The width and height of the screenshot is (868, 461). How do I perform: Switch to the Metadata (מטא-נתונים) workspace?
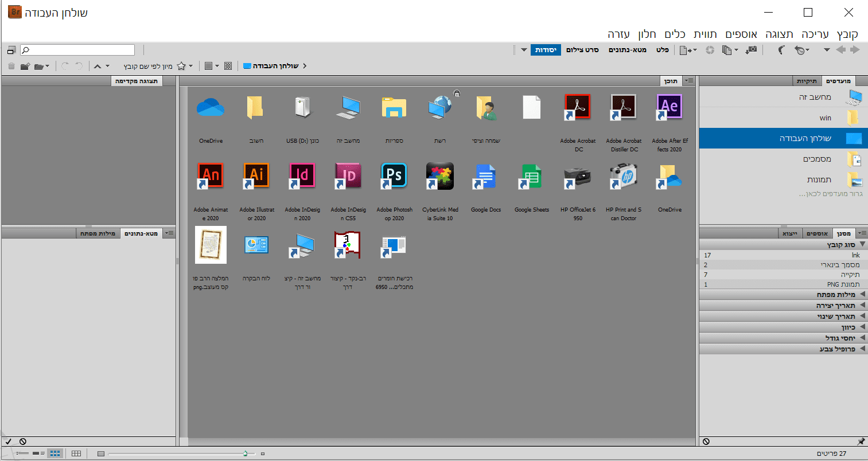click(627, 50)
